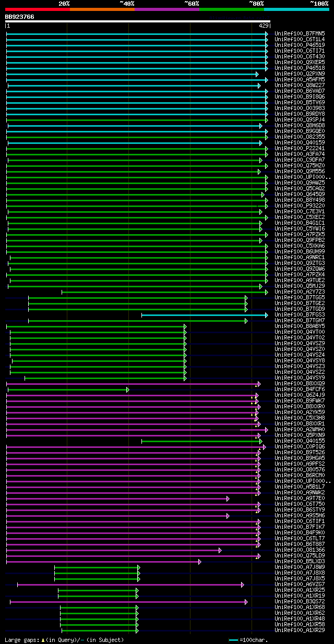Click the UniRef100_B7TGH7 entry
Viewport: 334px width, 644px height.
[x=300, y=320]
